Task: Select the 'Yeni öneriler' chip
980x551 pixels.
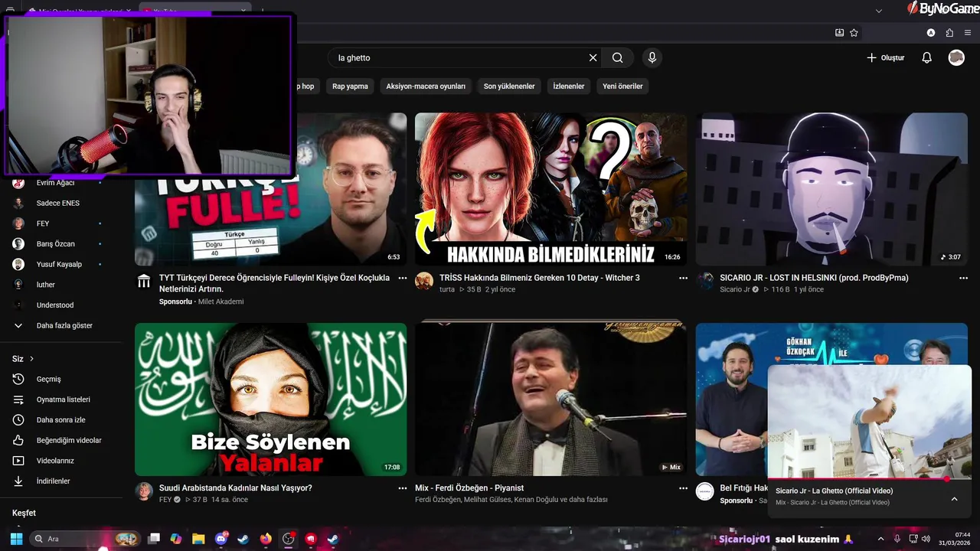Action: click(622, 86)
